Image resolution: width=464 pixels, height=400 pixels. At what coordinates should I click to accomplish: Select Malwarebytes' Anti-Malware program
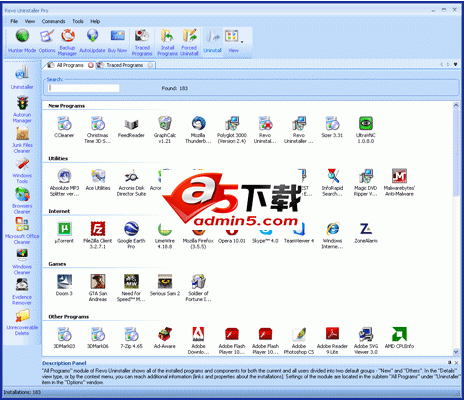(399, 182)
